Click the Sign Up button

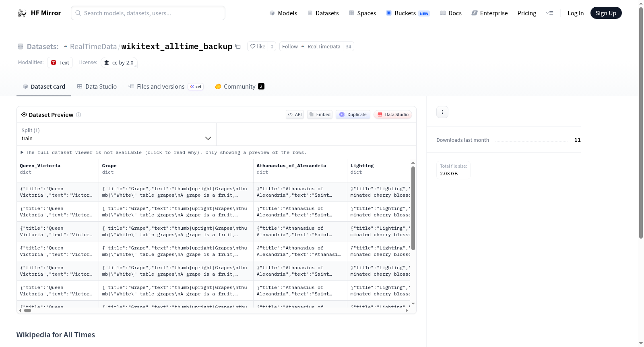606,13
